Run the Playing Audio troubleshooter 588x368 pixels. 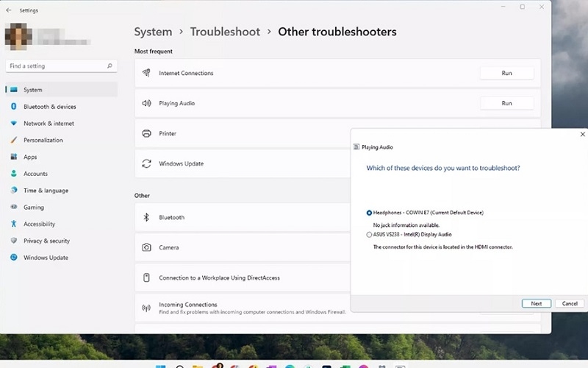pos(506,104)
